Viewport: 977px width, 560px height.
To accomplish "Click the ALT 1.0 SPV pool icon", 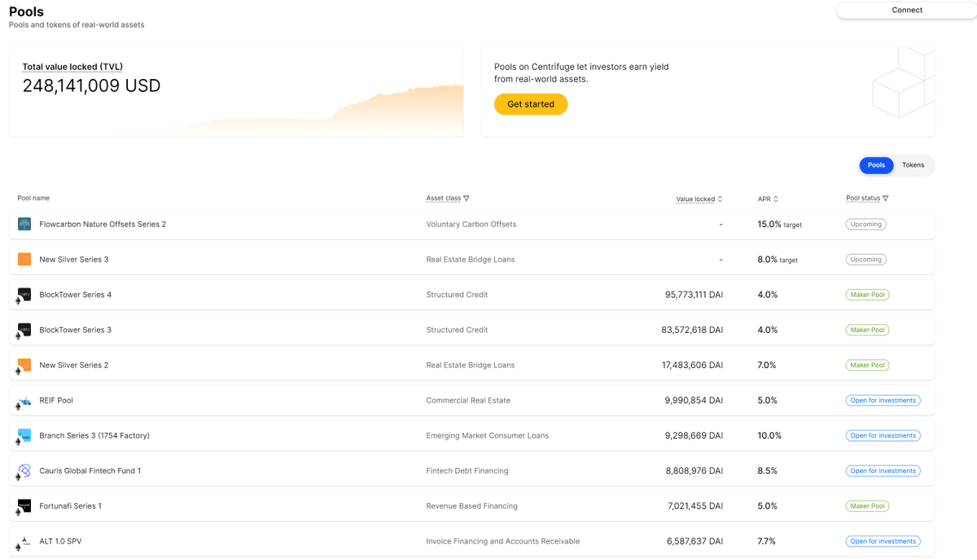I will (24, 541).
